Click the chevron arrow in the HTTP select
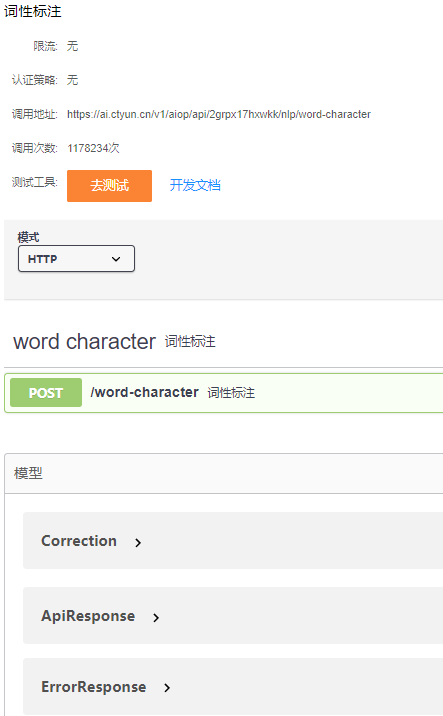The height and width of the screenshot is (716, 443). (116, 259)
